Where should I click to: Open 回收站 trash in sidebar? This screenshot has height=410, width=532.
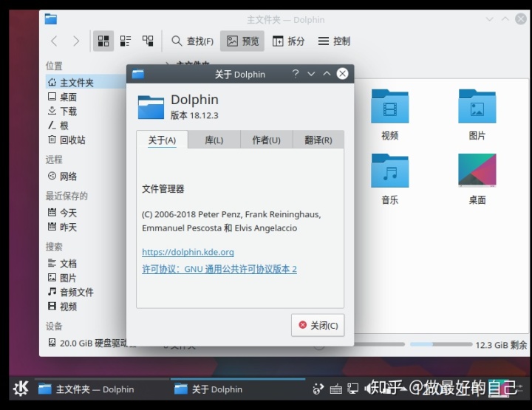tap(66, 140)
